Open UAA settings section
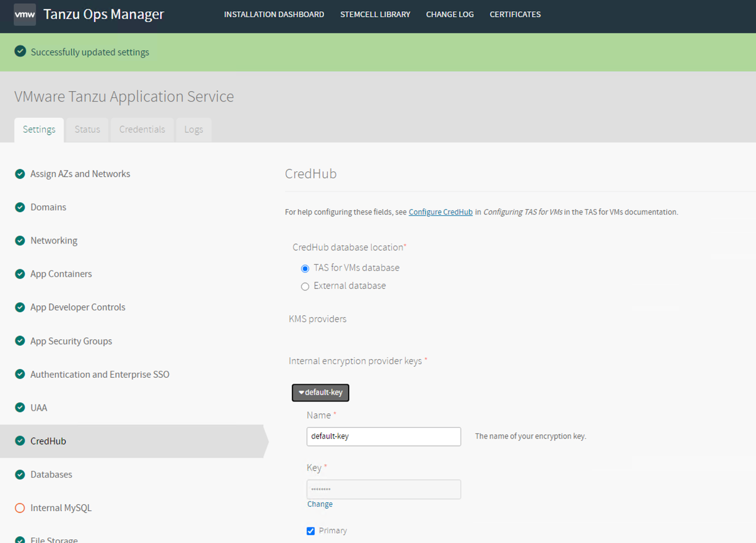 [39, 407]
